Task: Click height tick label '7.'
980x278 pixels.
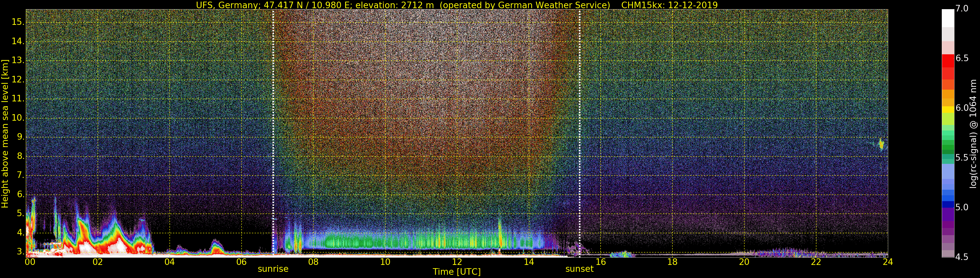Action: 21,175
